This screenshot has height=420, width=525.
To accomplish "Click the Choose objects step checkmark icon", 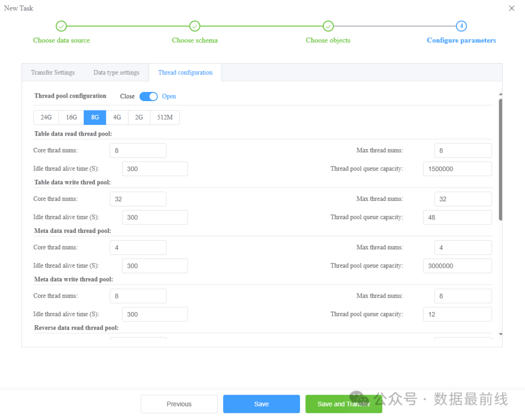I will pyautogui.click(x=328, y=26).
